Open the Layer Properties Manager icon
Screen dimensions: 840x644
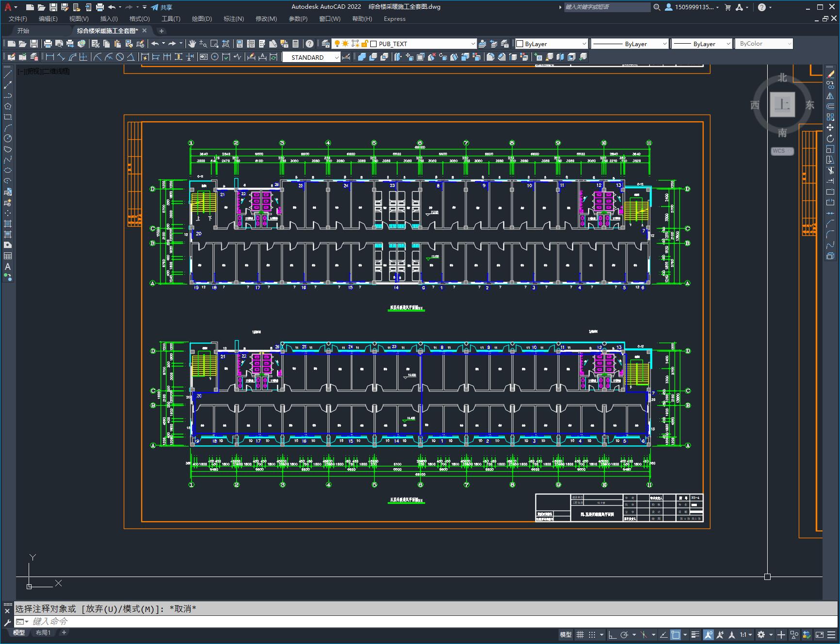[326, 44]
